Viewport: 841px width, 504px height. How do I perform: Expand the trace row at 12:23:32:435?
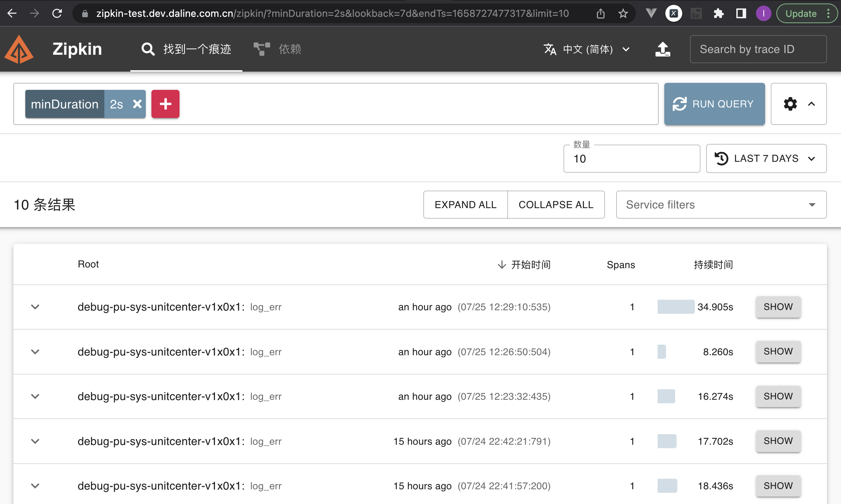(35, 396)
